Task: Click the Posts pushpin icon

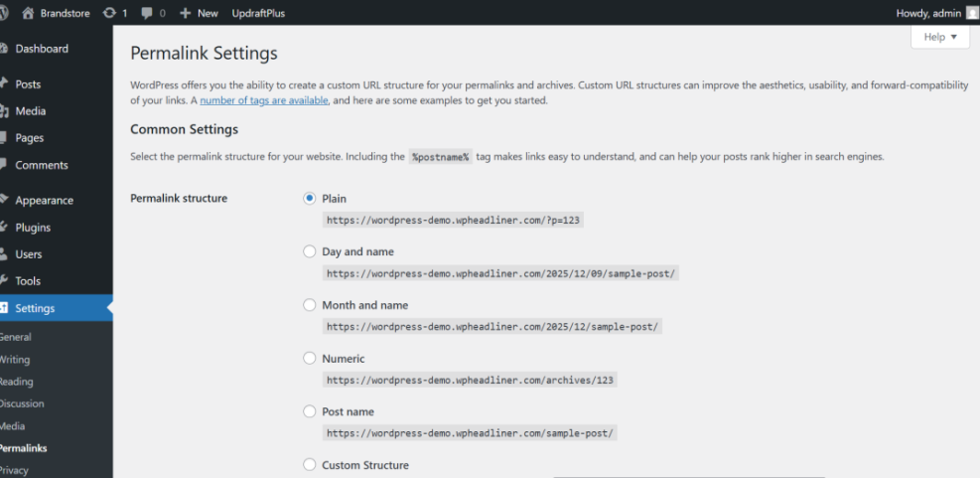Action: tap(4, 83)
